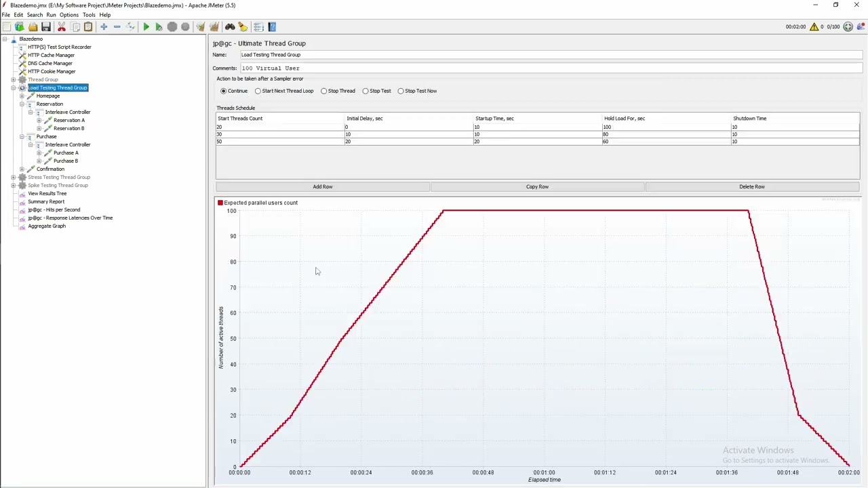Click the red Expected parallel users count legend
Viewport: 868px width, 488px height.
[258, 203]
